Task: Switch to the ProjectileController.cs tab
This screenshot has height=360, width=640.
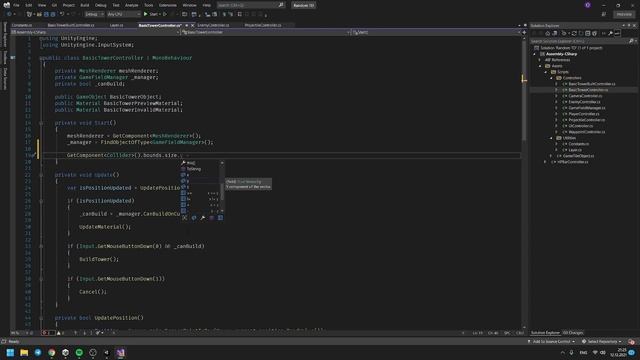Action: coord(263,25)
